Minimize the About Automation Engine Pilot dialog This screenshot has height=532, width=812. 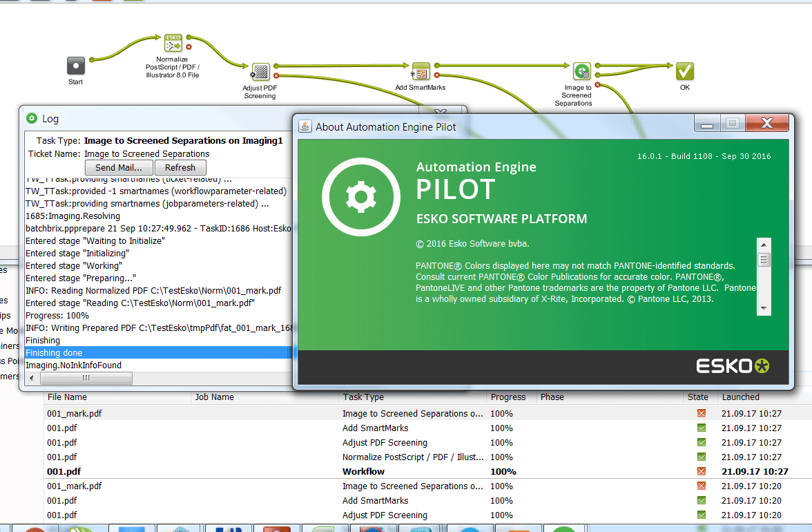[707, 124]
